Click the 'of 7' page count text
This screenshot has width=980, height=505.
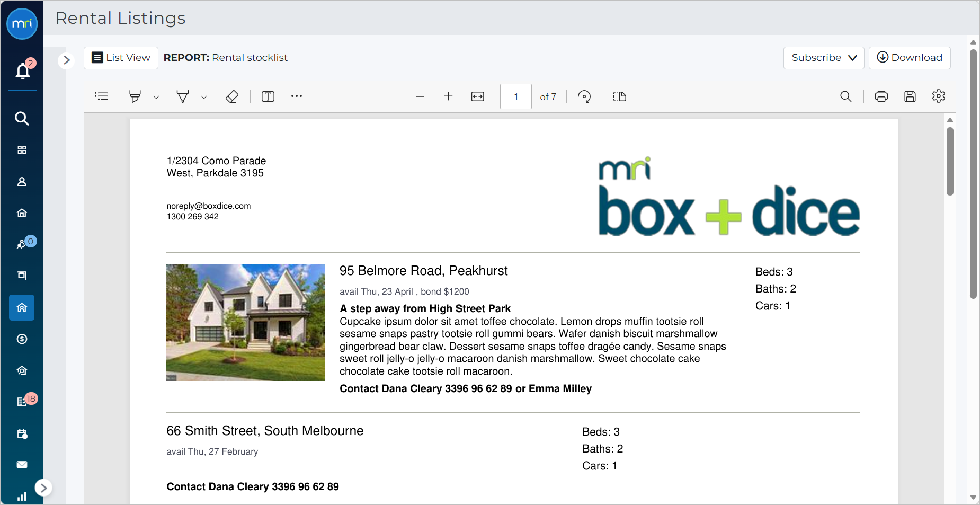548,97
